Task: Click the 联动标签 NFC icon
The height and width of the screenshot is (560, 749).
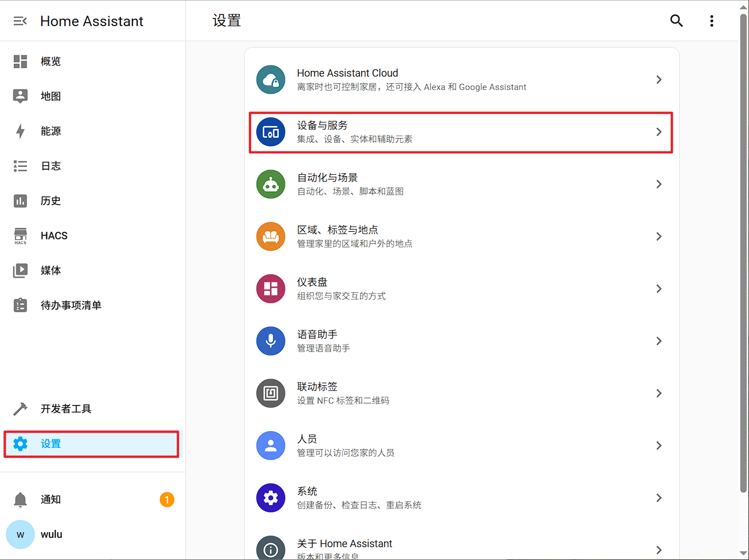Action: pyautogui.click(x=271, y=393)
